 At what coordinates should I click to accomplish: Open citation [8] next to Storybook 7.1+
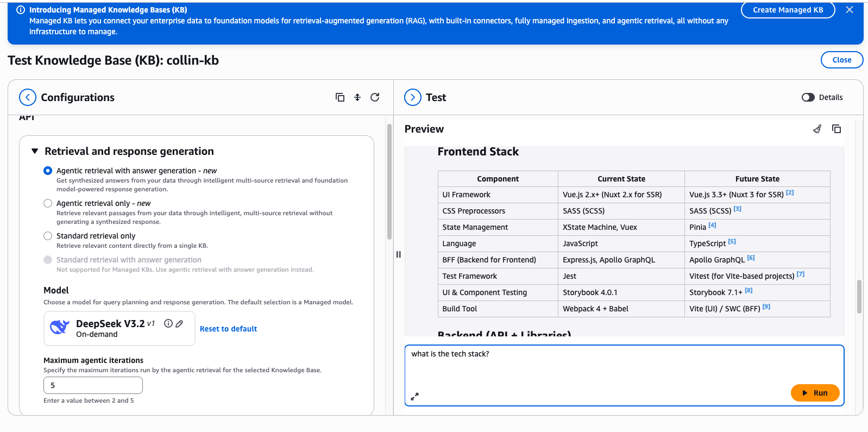[x=749, y=290]
